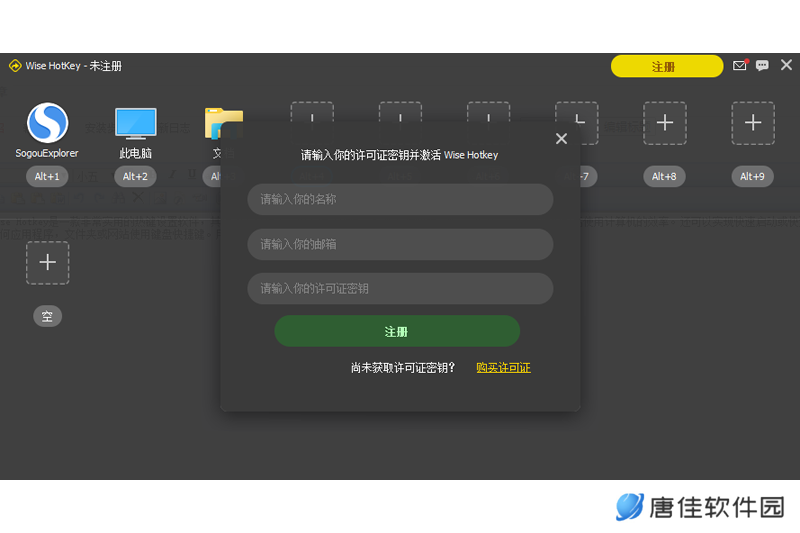
Task: Click the 此电脑 label text
Action: click(135, 153)
